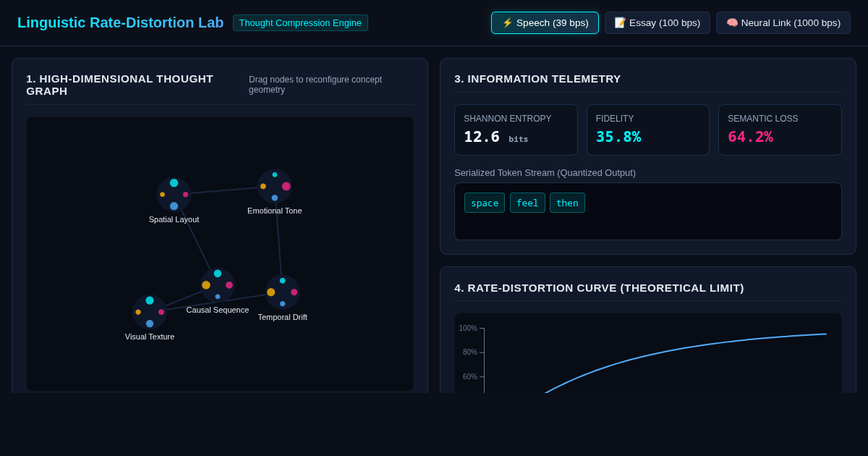Click the 'feel' token chip
Image resolution: width=868 pixels, height=456 pixels.
pyautogui.click(x=527, y=203)
